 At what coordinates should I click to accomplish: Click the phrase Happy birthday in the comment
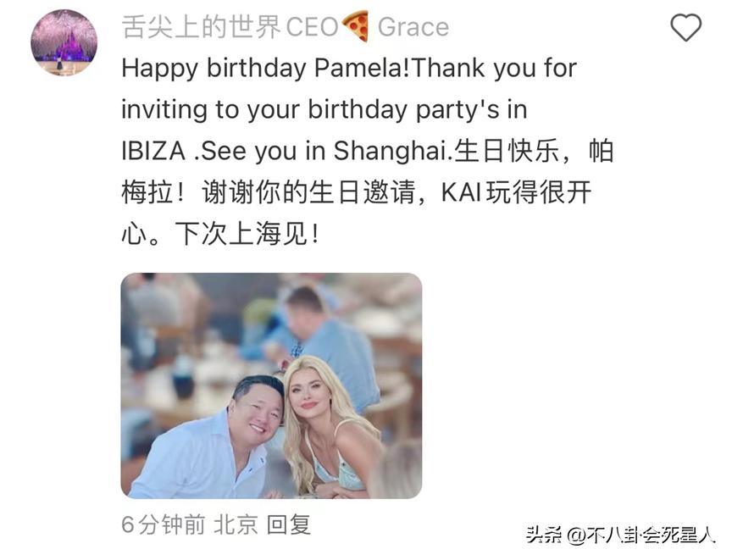(214, 69)
